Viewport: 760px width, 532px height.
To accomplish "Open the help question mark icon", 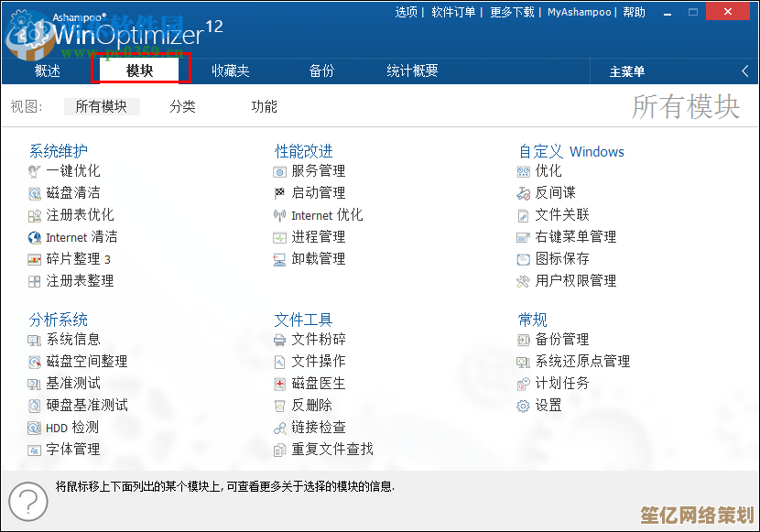I will coord(28,501).
